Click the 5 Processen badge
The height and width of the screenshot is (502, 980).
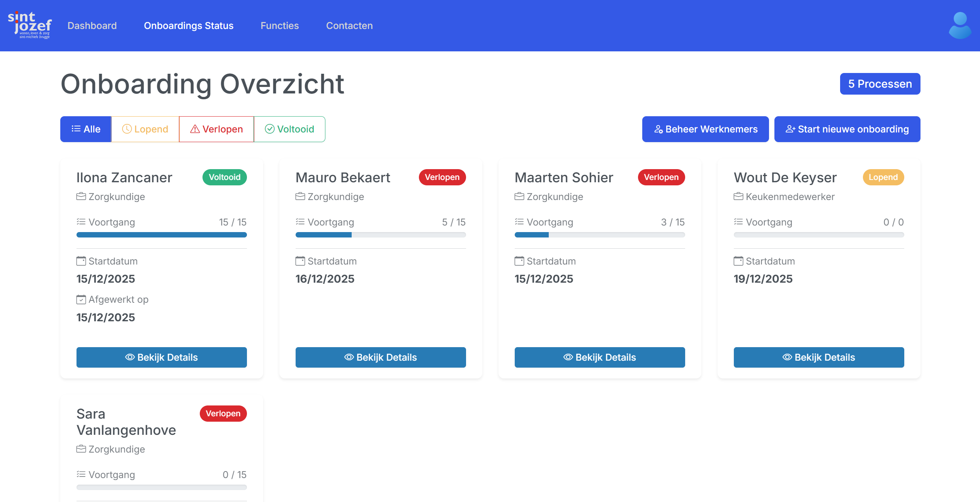880,84
